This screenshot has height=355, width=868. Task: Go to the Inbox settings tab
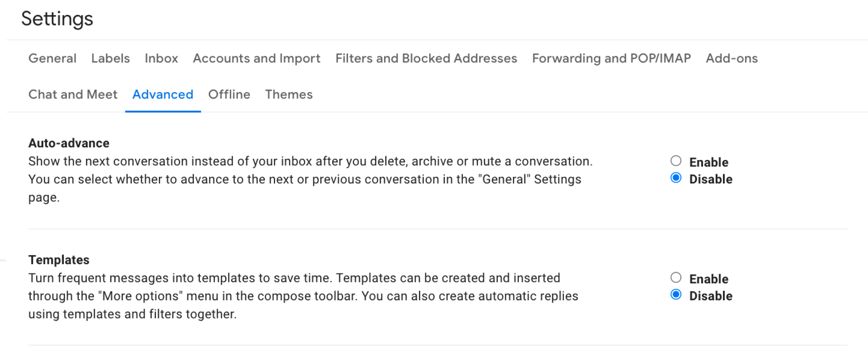tap(161, 58)
